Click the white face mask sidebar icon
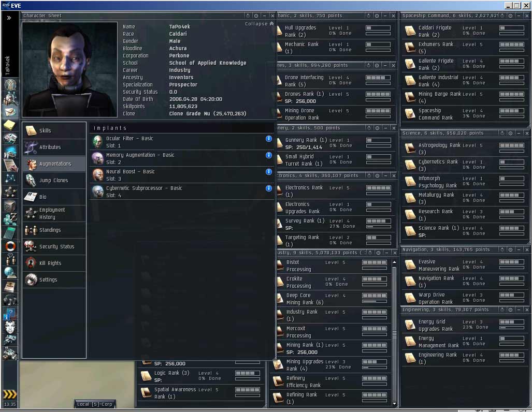The width and height of the screenshot is (532, 412). [x=10, y=326]
